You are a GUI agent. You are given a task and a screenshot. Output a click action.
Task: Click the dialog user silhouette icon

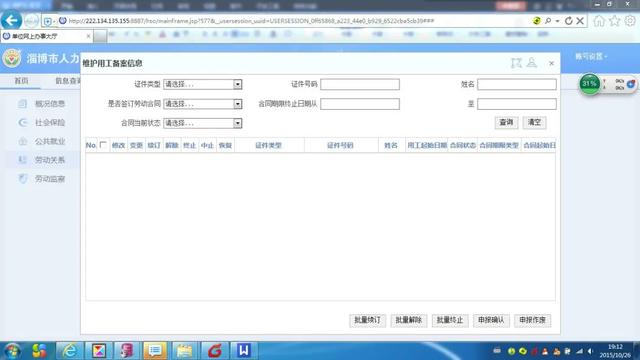[531, 62]
